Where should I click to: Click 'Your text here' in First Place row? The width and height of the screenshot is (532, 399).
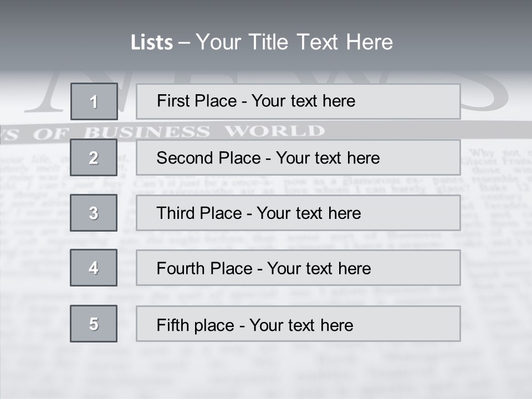coord(303,101)
